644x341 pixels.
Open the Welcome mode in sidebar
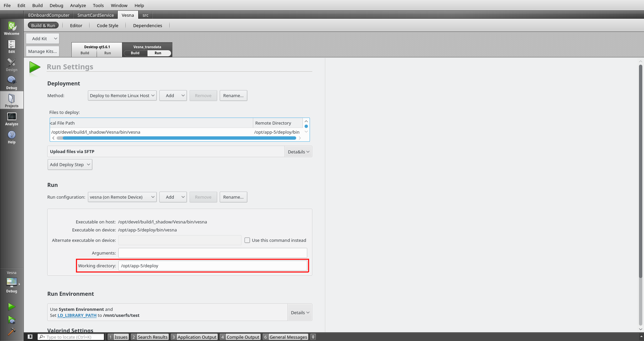pyautogui.click(x=11, y=28)
